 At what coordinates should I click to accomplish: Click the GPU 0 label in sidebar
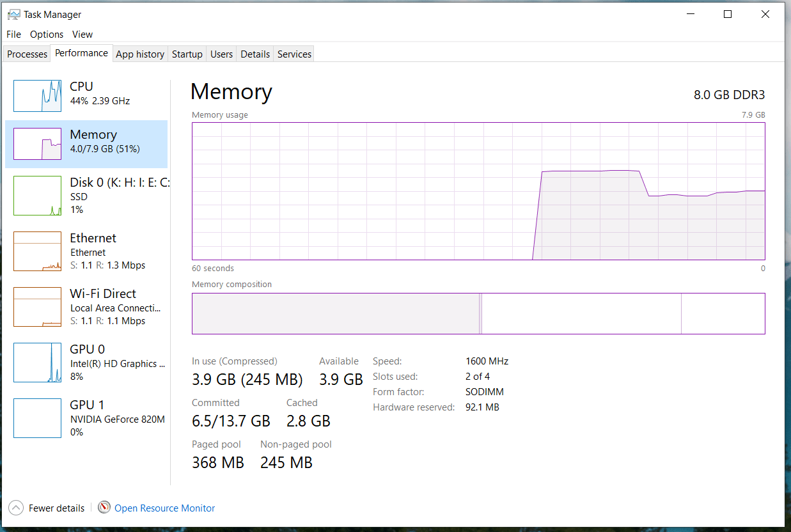[88, 349]
